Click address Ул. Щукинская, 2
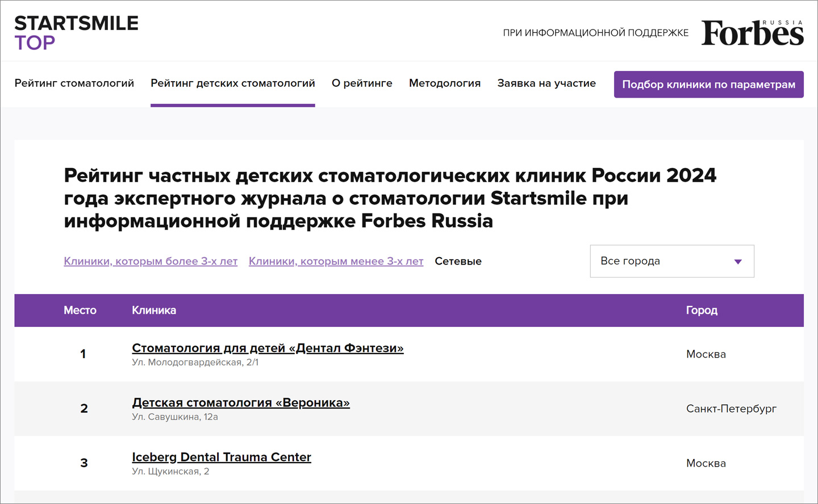Image resolution: width=818 pixels, height=504 pixels. click(x=170, y=471)
